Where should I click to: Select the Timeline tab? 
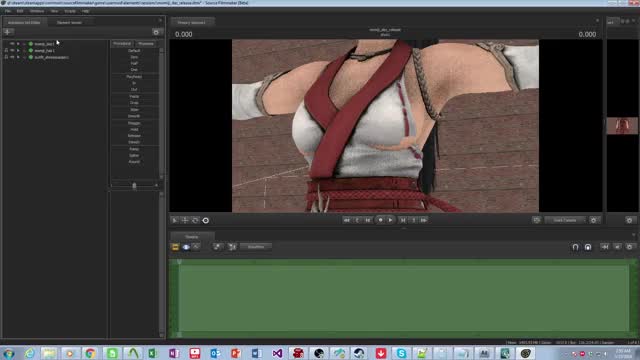[192, 237]
